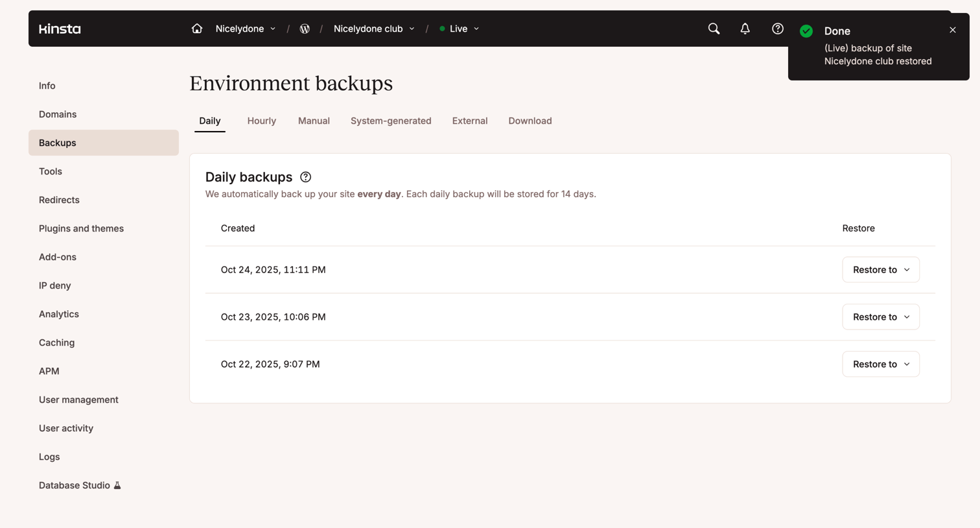Click the Daily backups section title
Viewport: 980px width, 528px height.
(249, 177)
